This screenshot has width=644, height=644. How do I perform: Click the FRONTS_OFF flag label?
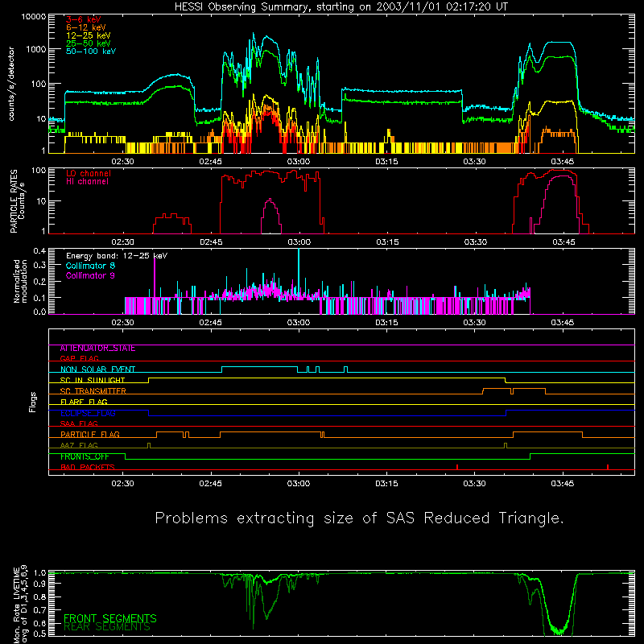click(x=85, y=456)
